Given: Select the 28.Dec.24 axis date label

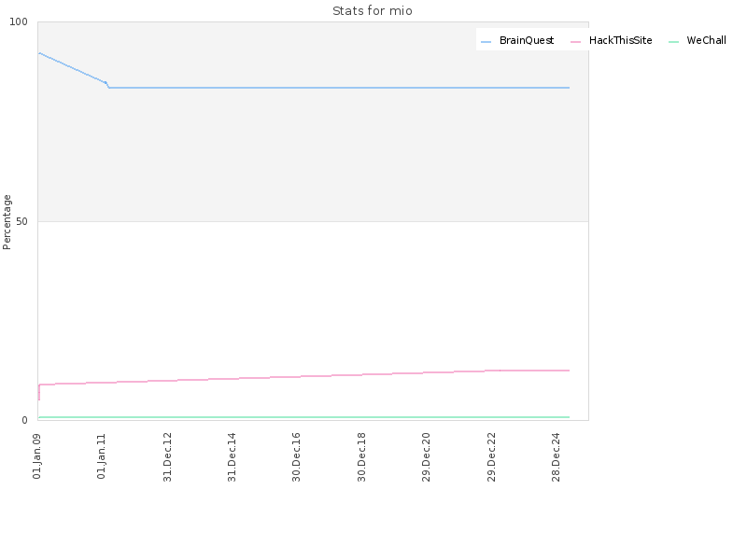Looking at the screenshot, I should click(x=556, y=456).
